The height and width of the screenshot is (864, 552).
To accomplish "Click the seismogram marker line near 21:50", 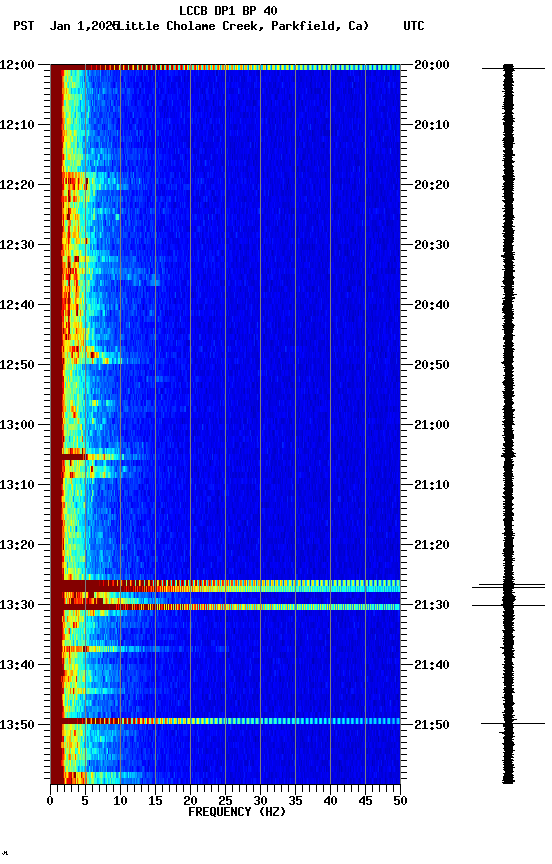I will [x=513, y=723].
